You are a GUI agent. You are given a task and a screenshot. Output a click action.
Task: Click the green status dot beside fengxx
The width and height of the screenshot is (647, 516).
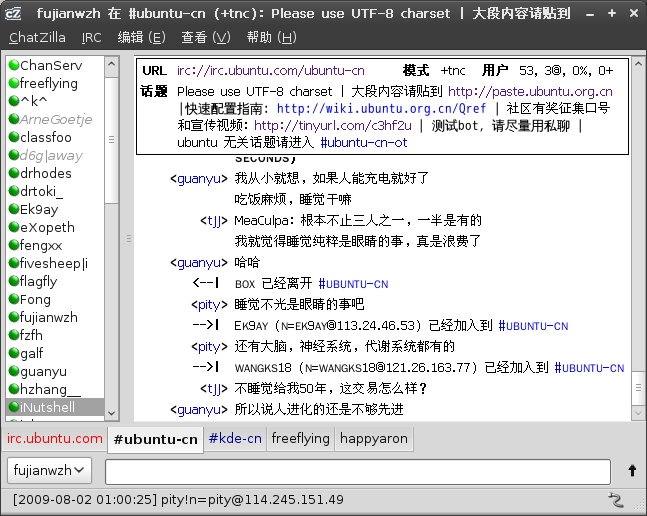(14, 245)
